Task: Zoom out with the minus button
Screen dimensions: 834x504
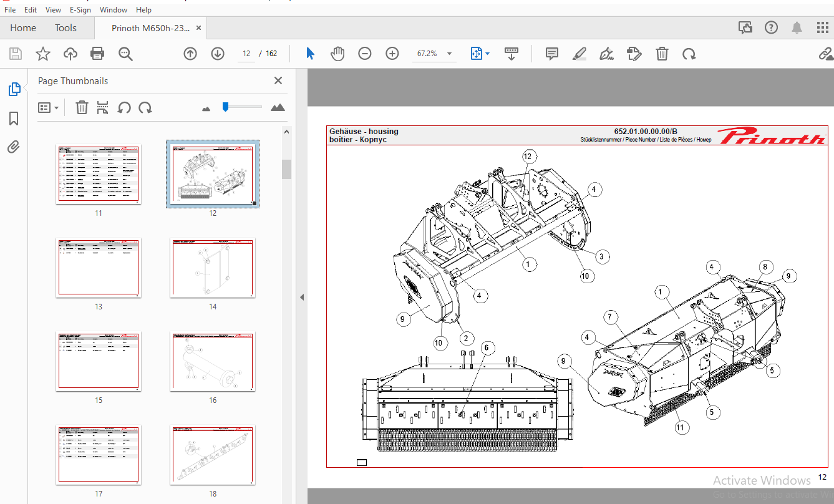Action: click(365, 54)
